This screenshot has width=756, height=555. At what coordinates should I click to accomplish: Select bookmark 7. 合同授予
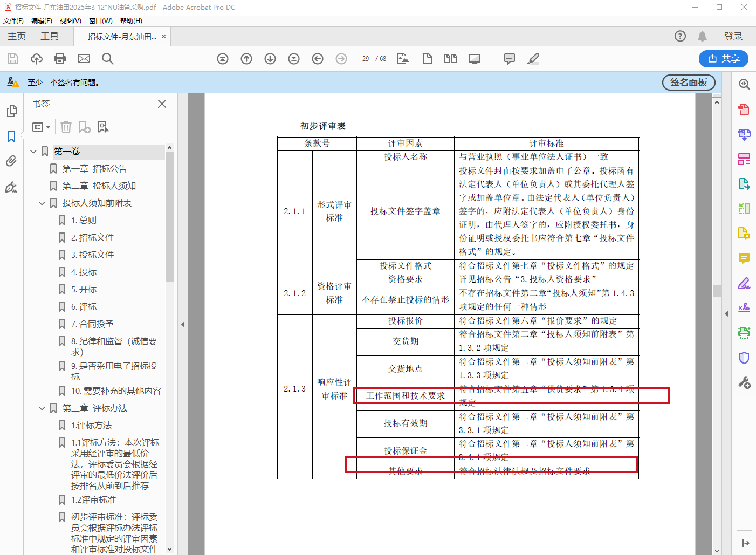[x=93, y=324]
